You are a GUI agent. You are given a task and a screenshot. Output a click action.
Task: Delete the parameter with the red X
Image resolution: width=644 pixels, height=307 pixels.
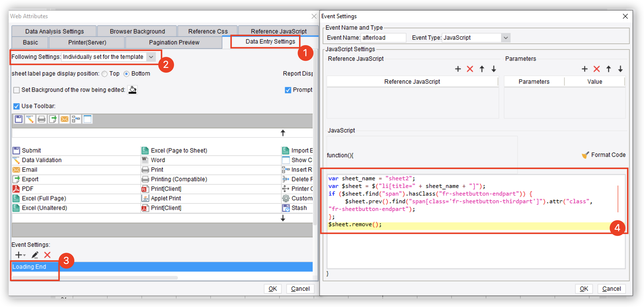click(596, 69)
